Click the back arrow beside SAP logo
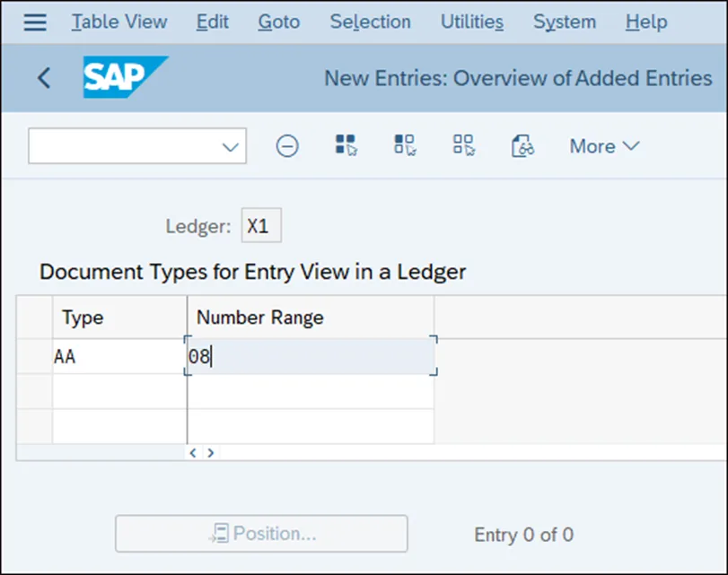The height and width of the screenshot is (575, 728). pos(44,78)
